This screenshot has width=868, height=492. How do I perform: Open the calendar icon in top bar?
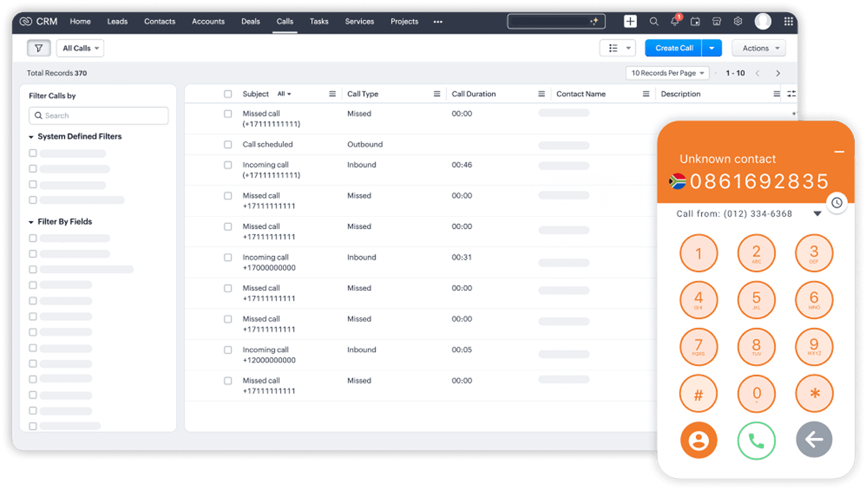click(x=695, y=21)
